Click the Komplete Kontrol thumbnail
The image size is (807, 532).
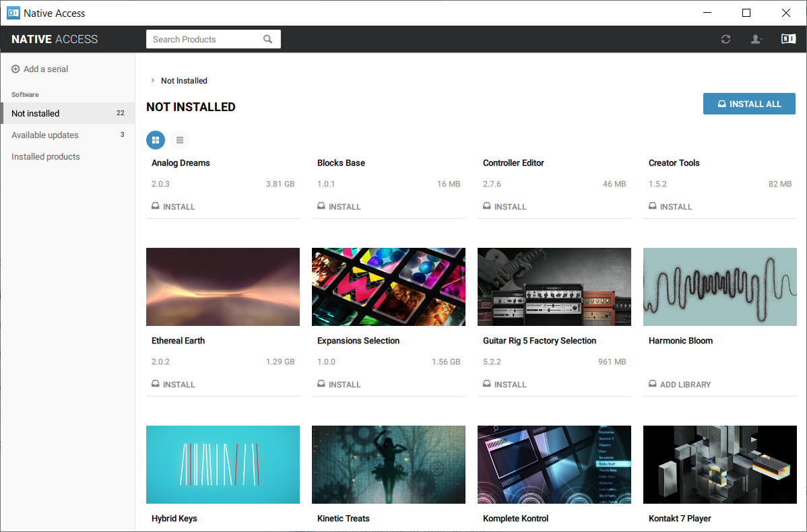click(554, 465)
